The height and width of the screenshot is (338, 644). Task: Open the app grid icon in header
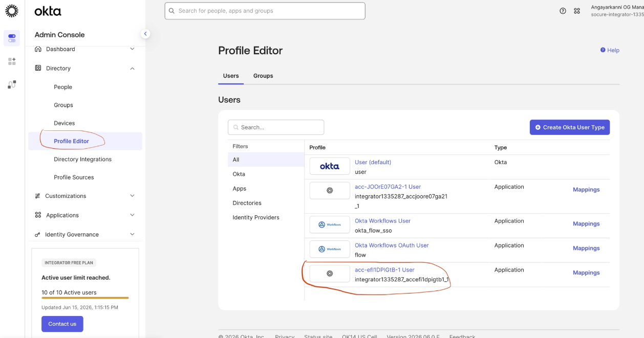click(x=577, y=11)
